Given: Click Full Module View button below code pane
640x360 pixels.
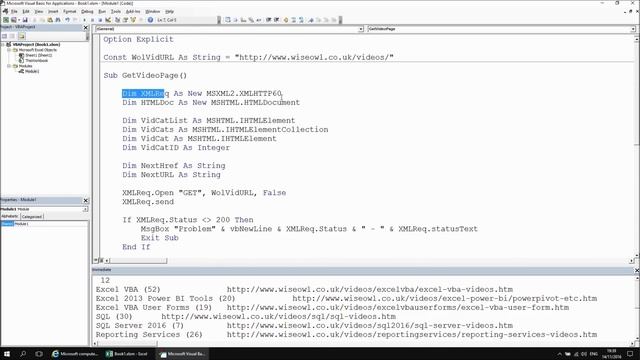Looking at the screenshot, I should pyautogui.click(x=101, y=260).
